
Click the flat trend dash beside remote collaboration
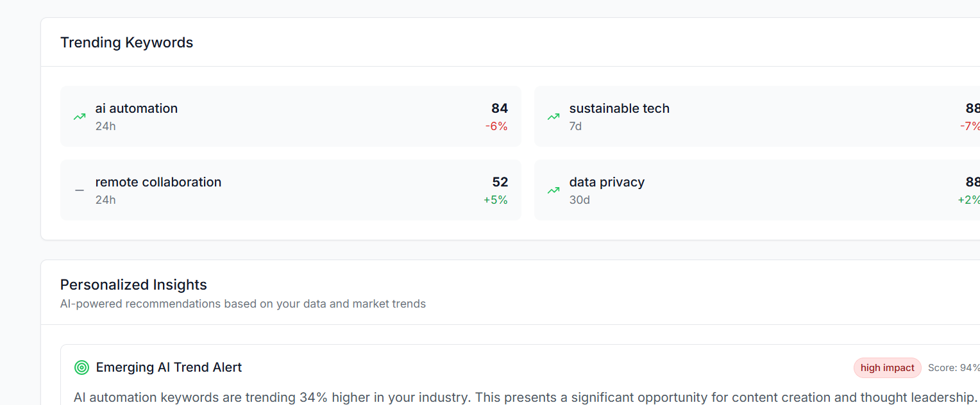[80, 190]
